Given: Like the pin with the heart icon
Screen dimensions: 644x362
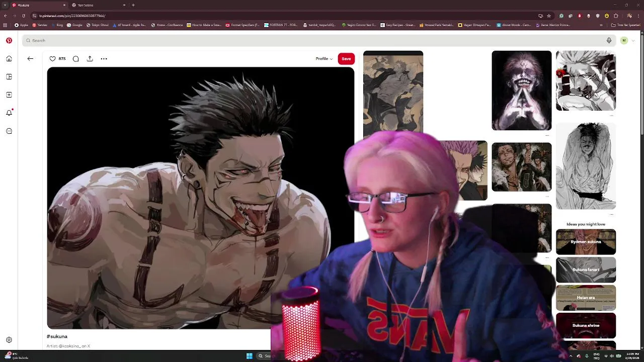Looking at the screenshot, I should 52,59.
